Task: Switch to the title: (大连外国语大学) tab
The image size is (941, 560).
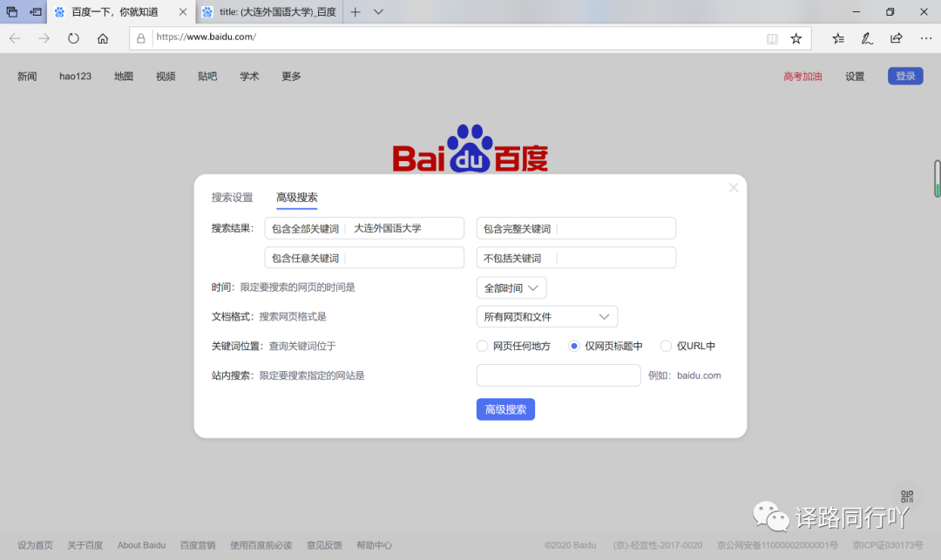Action: click(x=269, y=12)
